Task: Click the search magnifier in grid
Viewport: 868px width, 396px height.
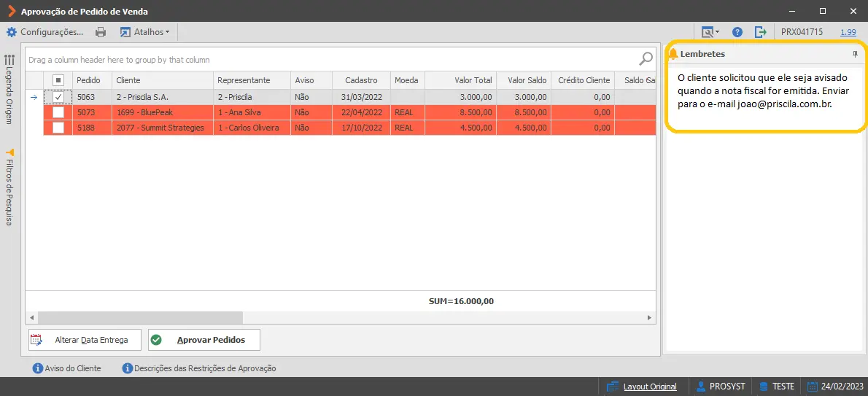Action: (x=646, y=59)
